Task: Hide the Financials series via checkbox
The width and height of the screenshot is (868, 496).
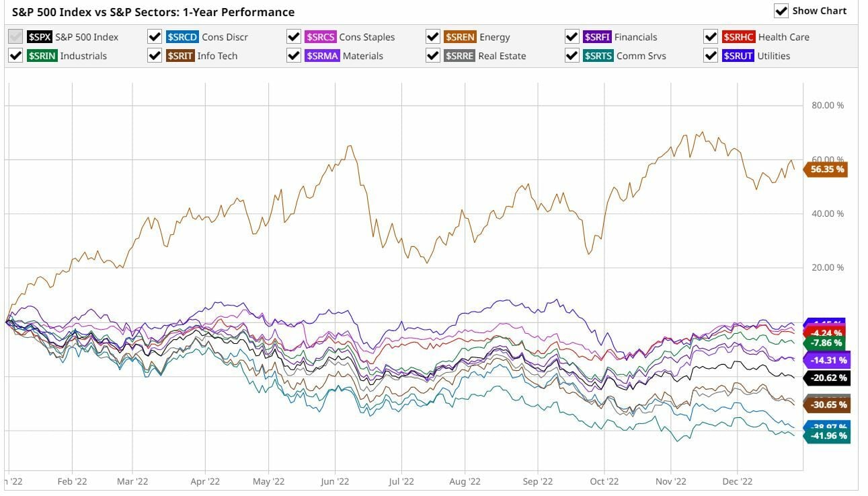Action: click(572, 37)
